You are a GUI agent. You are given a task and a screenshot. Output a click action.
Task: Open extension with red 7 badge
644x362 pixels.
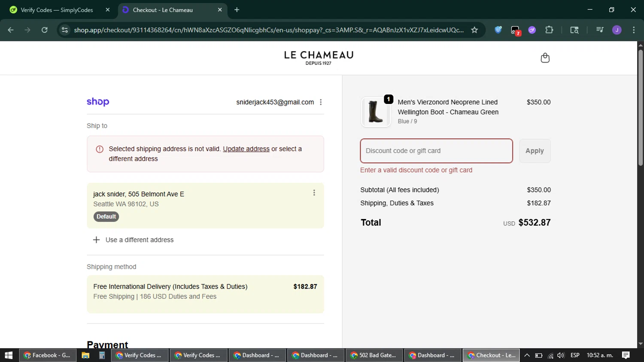click(x=515, y=30)
